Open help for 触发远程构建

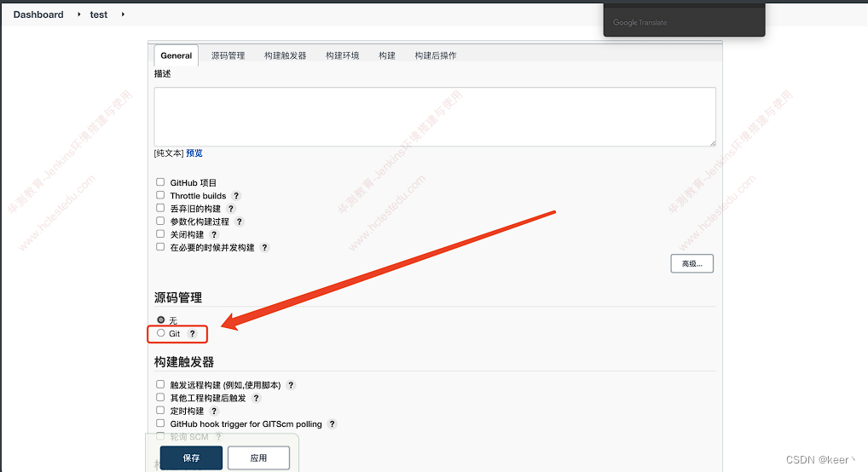291,385
